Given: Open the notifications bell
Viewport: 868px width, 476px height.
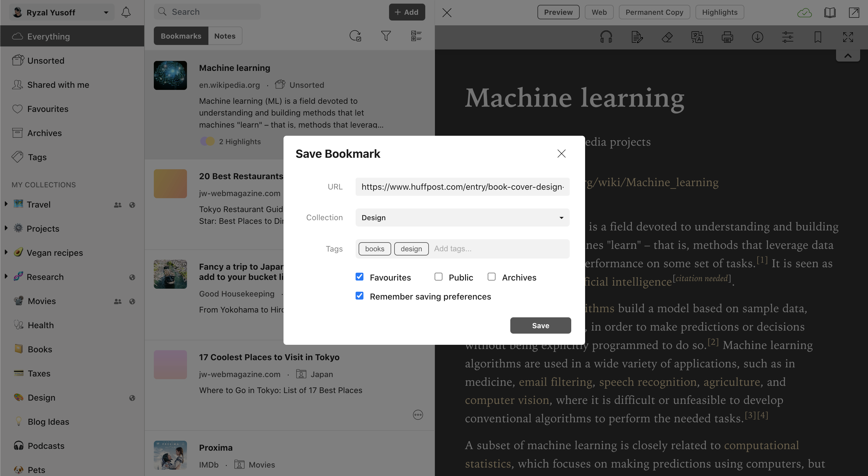Looking at the screenshot, I should tap(126, 12).
